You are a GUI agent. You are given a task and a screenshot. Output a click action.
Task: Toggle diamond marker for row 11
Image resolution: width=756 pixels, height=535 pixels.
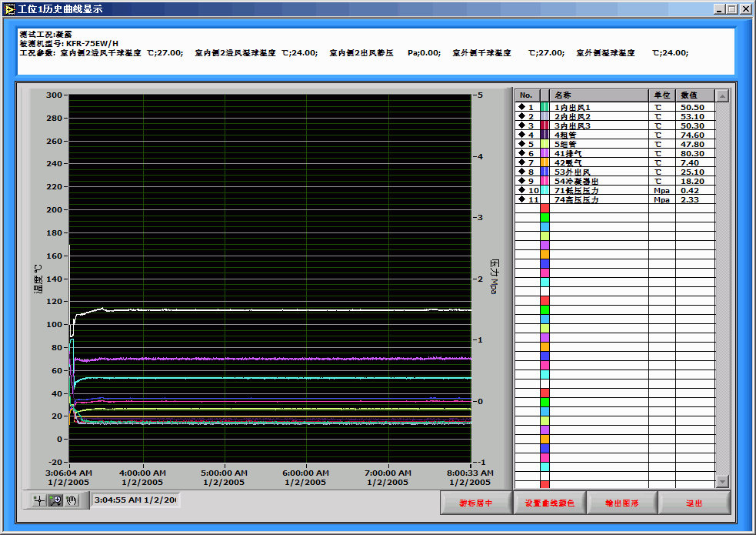[522, 199]
